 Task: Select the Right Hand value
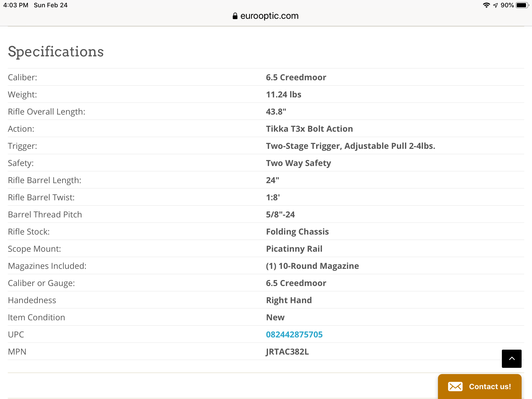pos(289,300)
